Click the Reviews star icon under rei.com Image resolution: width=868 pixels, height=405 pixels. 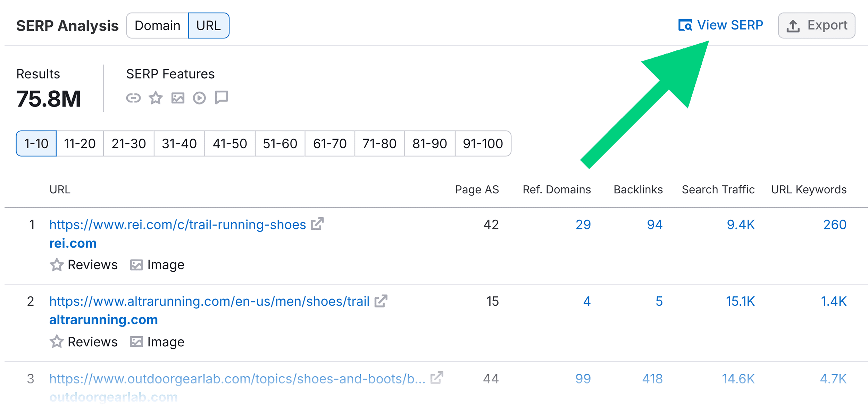[x=57, y=265]
